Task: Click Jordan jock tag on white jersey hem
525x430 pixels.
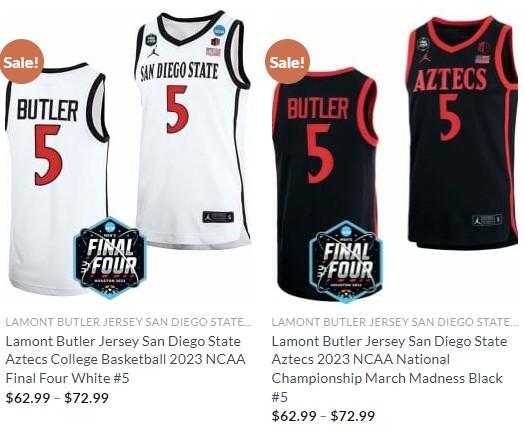Action: [x=218, y=217]
